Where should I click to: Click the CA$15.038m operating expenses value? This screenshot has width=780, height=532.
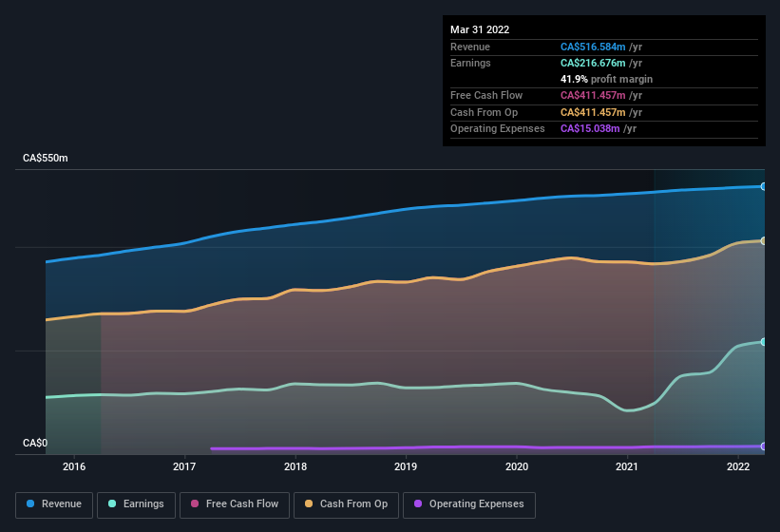coord(590,128)
